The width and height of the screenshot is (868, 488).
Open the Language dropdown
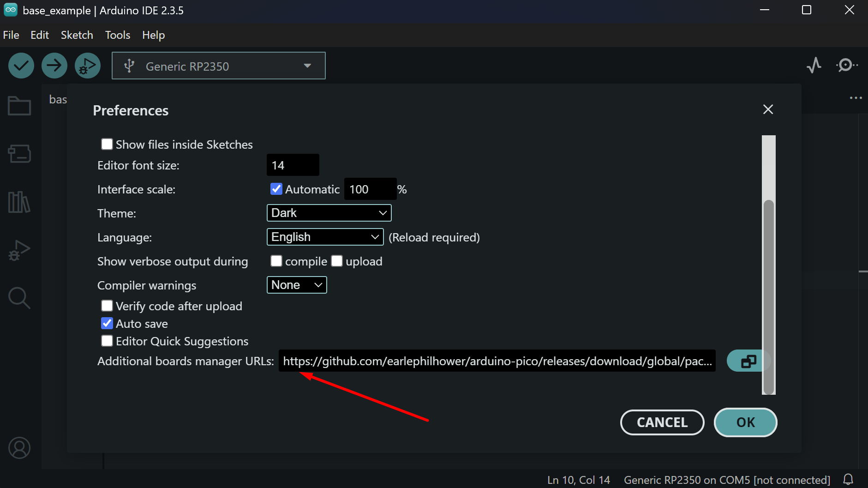click(x=325, y=237)
